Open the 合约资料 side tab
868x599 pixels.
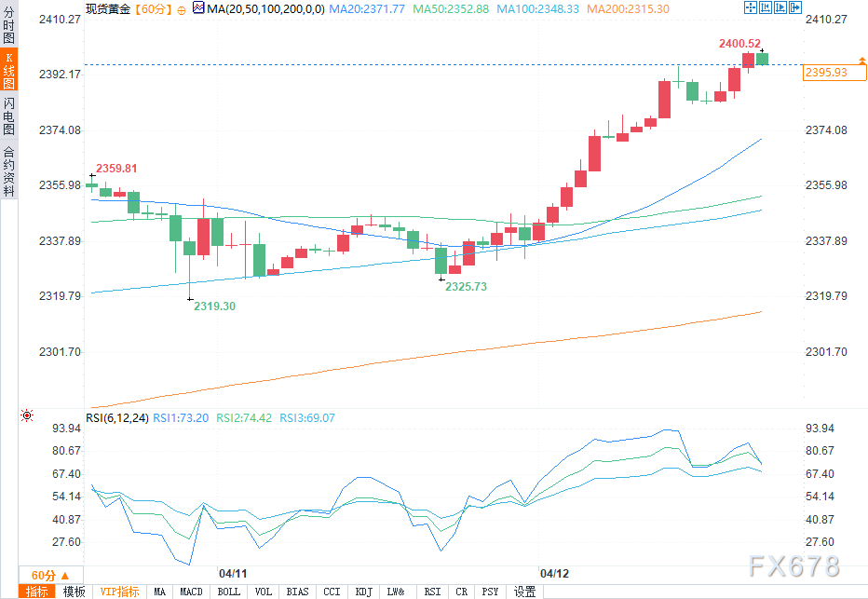coord(8,170)
